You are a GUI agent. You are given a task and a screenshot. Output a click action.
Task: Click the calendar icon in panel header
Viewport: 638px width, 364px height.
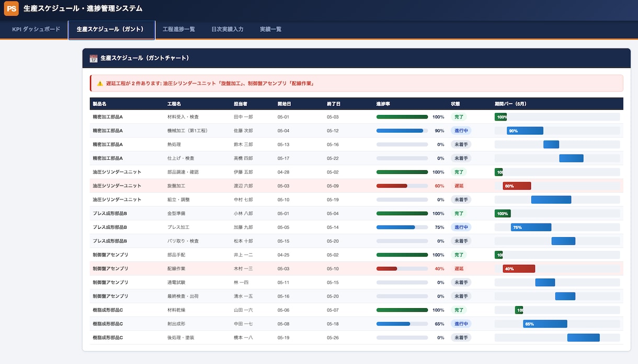point(94,58)
